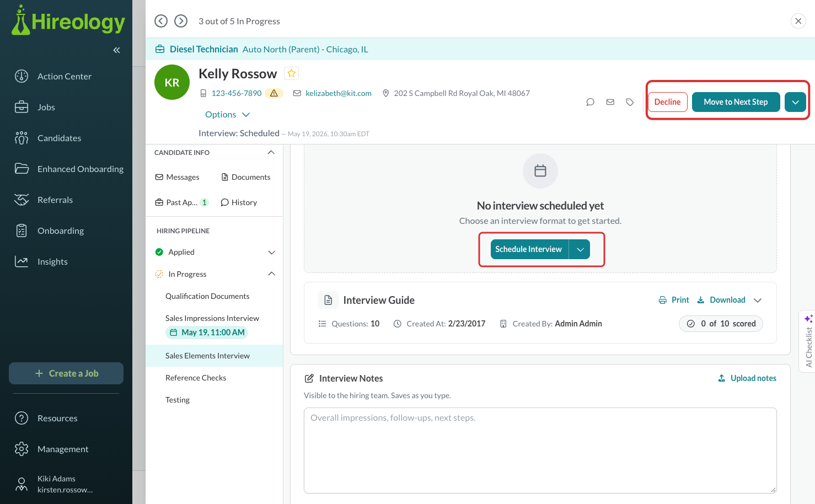Click Create a Job button

[x=66, y=373]
